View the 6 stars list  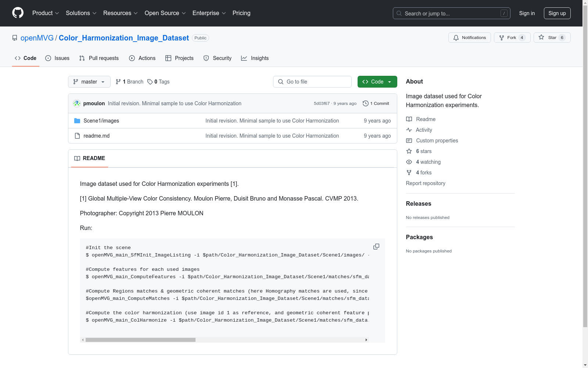point(419,151)
